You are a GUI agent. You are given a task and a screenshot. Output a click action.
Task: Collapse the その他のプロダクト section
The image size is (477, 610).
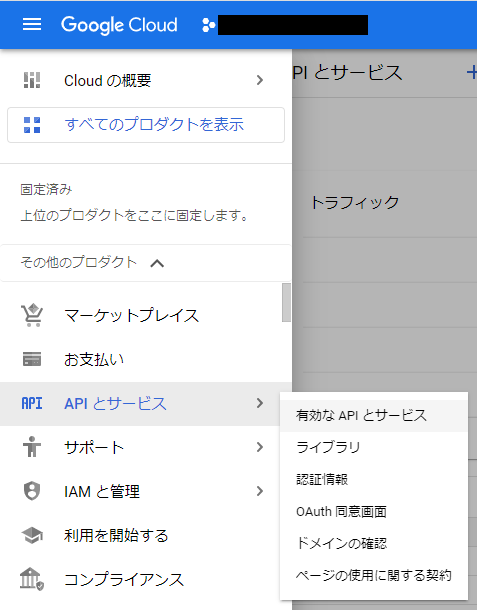[x=157, y=263]
